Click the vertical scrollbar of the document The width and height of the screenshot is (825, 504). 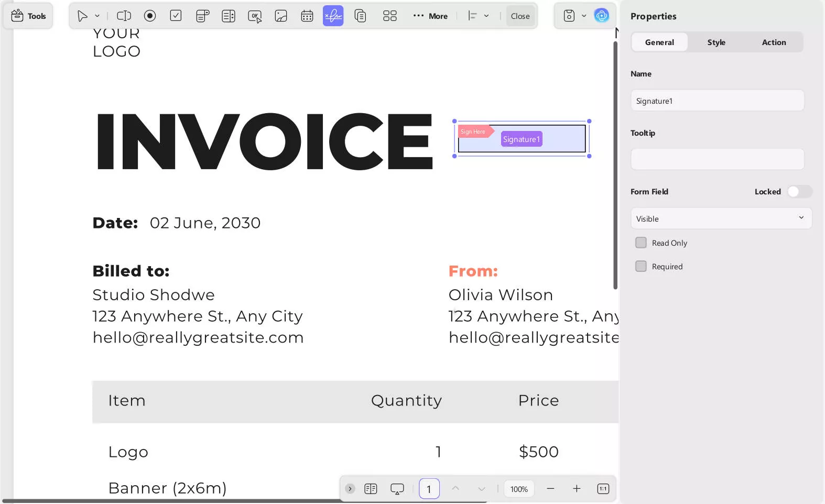615,165
